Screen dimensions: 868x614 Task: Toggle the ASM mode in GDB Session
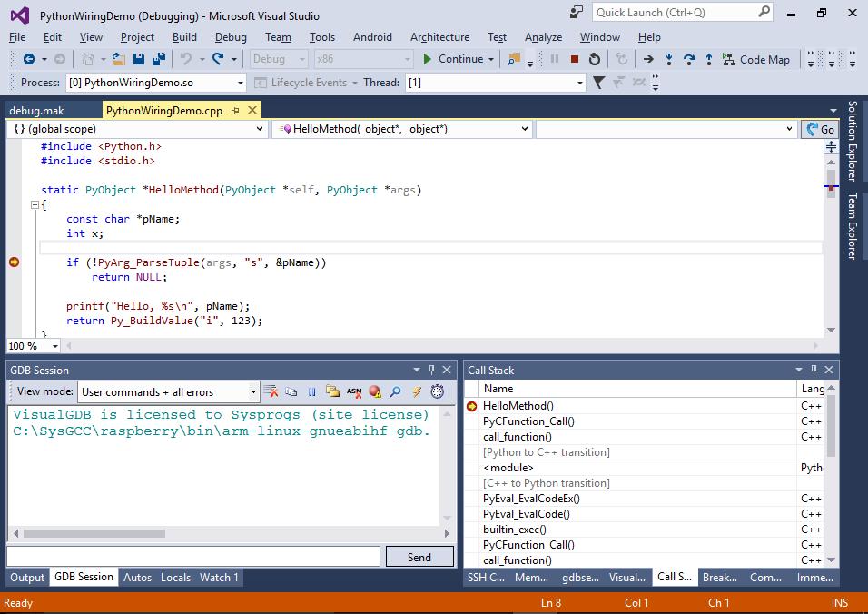click(x=354, y=391)
